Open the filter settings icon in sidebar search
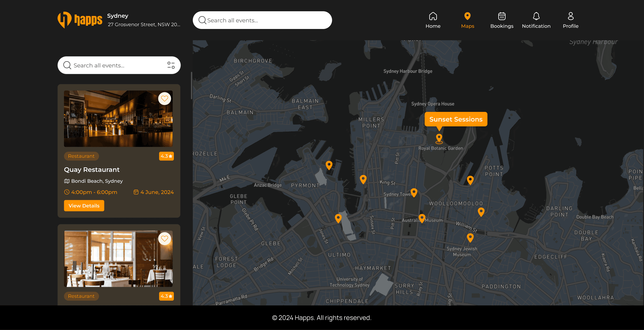The height and width of the screenshot is (330, 644). point(171,65)
